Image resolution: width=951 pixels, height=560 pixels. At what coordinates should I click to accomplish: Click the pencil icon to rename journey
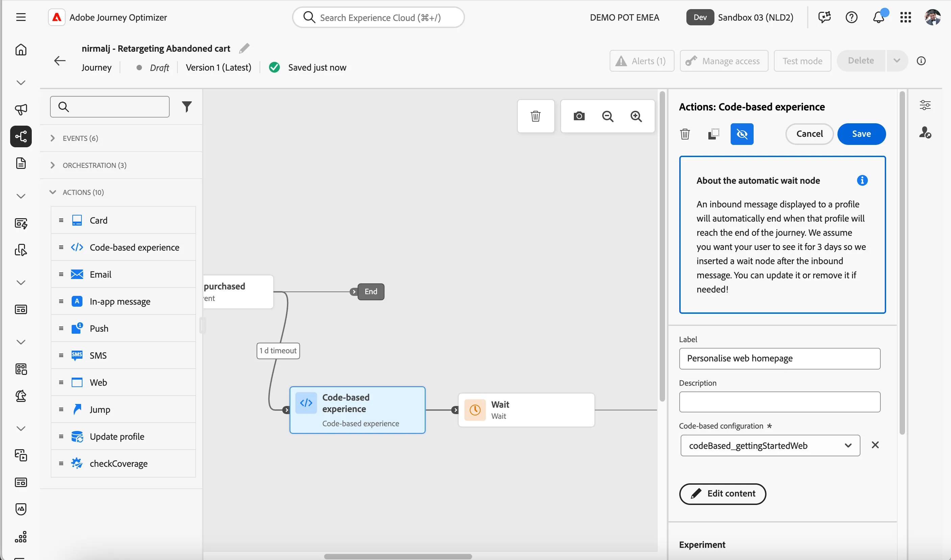pos(244,48)
